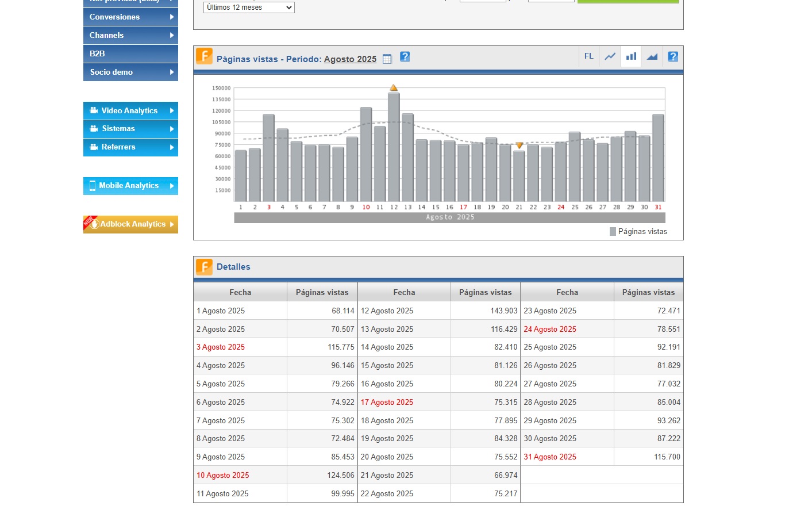The image size is (812, 517).
Task: Open help icon at chart toolbar right
Action: (673, 56)
